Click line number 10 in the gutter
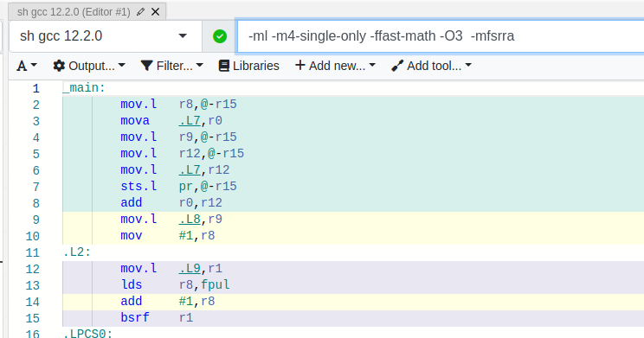This screenshot has width=644, height=338. point(32,236)
